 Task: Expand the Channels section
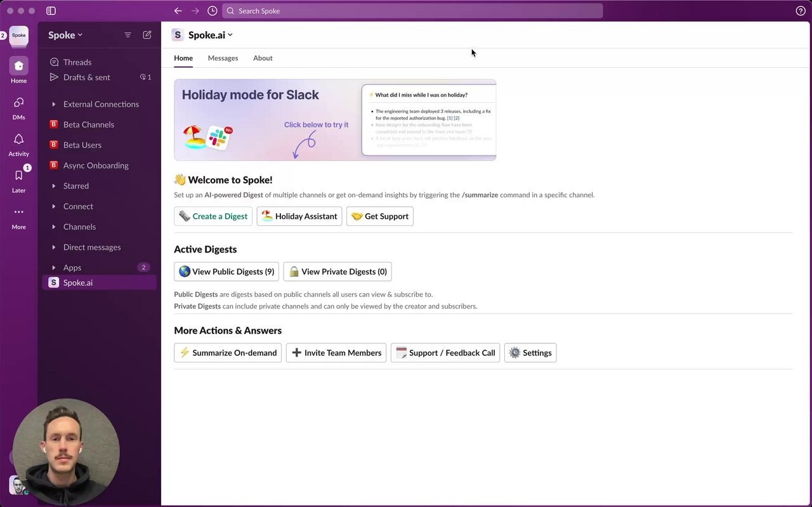pos(79,227)
